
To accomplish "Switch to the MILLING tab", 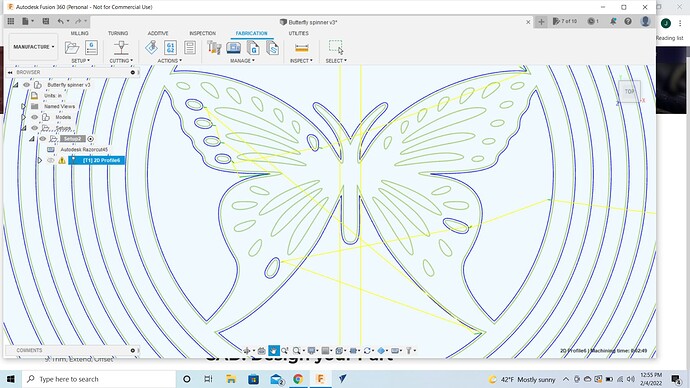I will [x=79, y=33].
